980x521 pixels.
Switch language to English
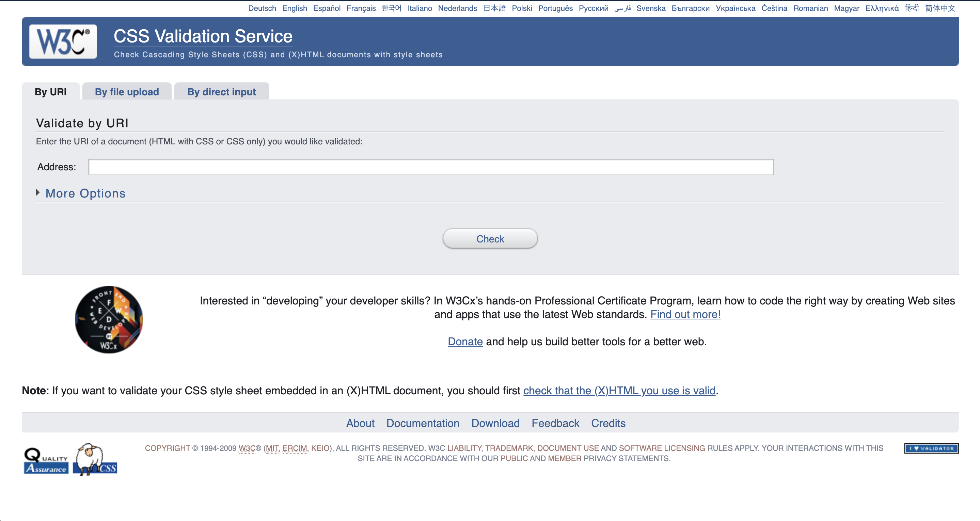coord(295,9)
